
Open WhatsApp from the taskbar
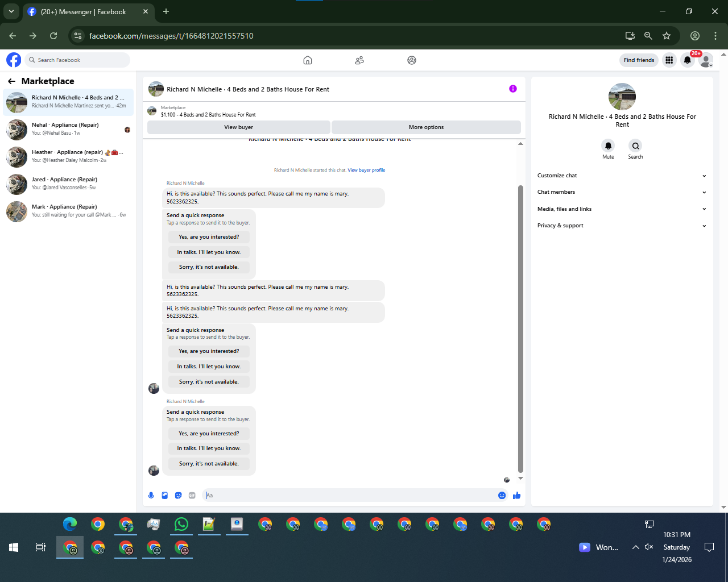coord(181,524)
